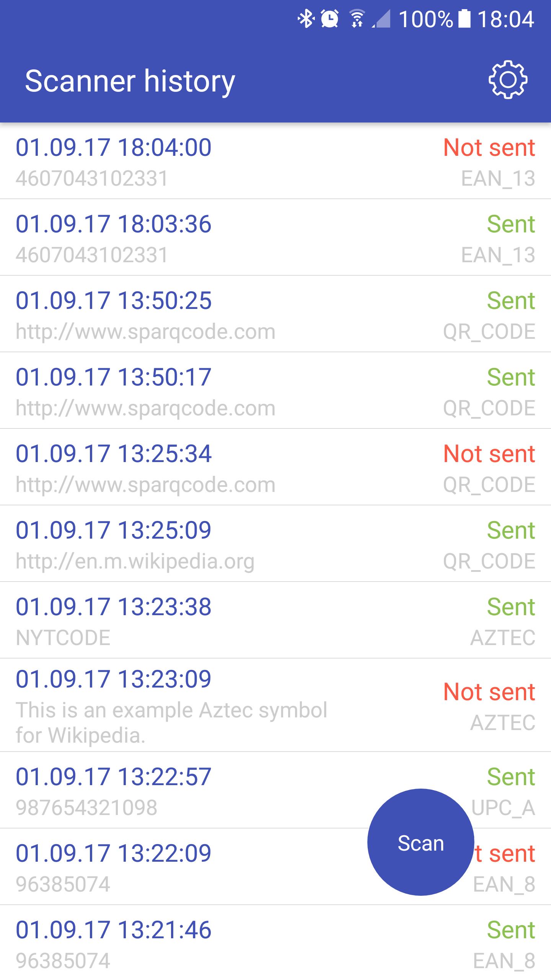Tap the alarm clock status icon

[329, 19]
